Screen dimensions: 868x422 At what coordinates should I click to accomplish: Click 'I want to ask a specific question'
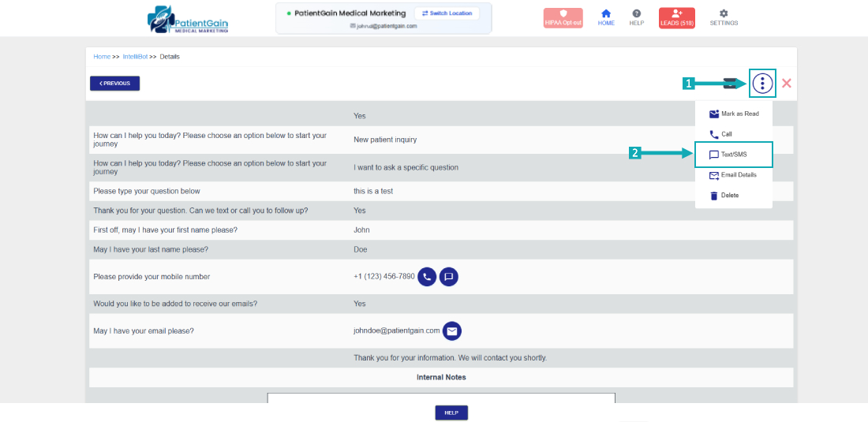406,167
